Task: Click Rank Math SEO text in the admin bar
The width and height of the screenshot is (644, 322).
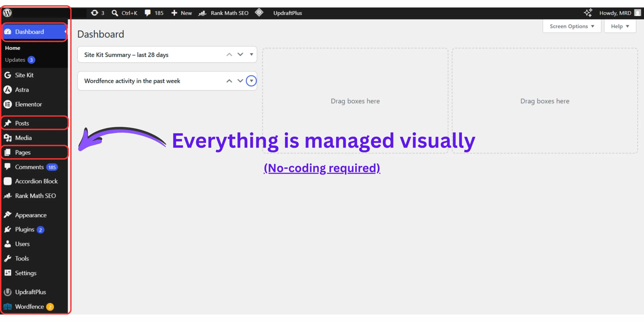Action: [x=229, y=13]
